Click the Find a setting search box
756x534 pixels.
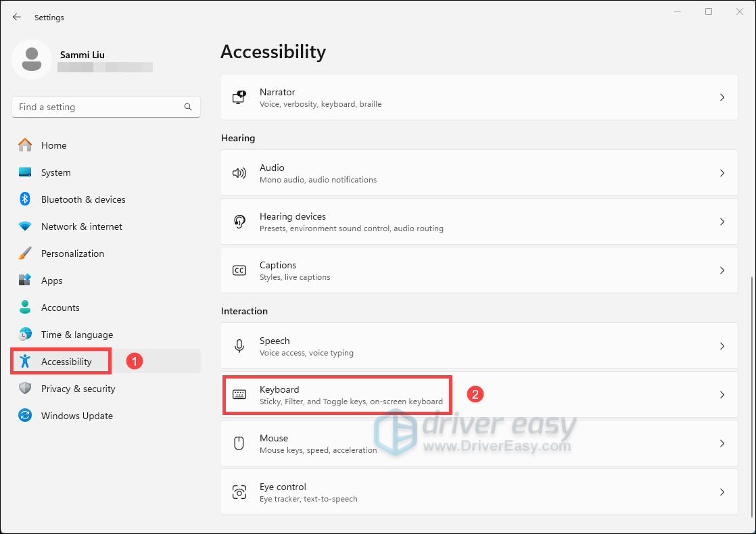[x=98, y=107]
